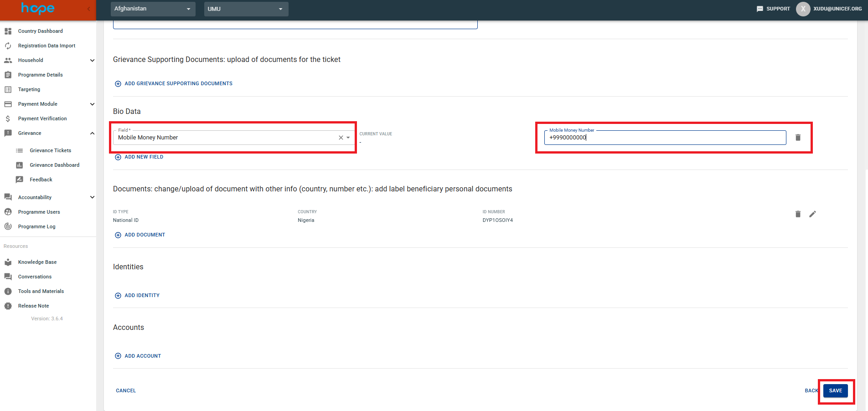Viewport: 868px width, 411px height.
Task: Open Release Note in the sidebar
Action: tap(33, 306)
